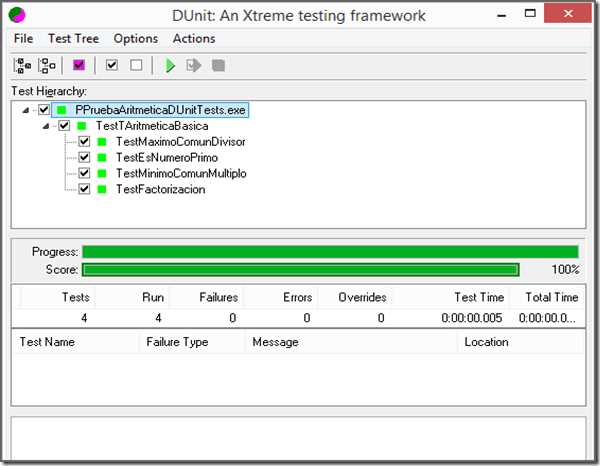
Task: Click the 100% score label
Action: 565,269
